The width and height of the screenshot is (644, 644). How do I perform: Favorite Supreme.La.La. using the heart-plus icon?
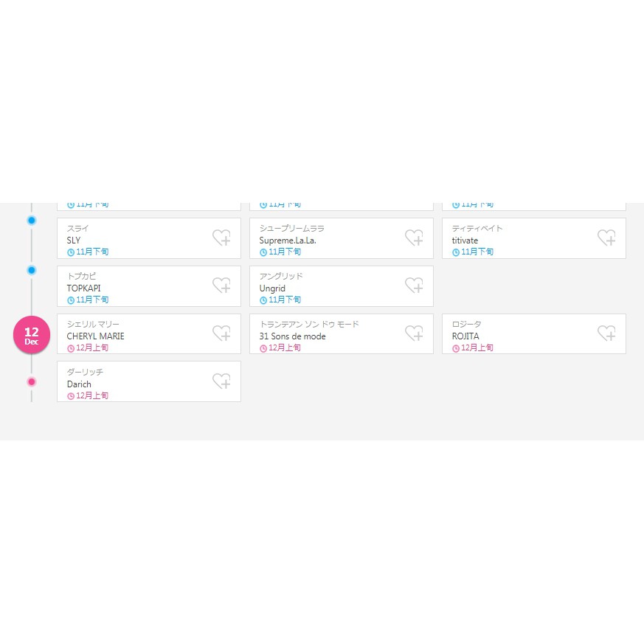tap(414, 238)
